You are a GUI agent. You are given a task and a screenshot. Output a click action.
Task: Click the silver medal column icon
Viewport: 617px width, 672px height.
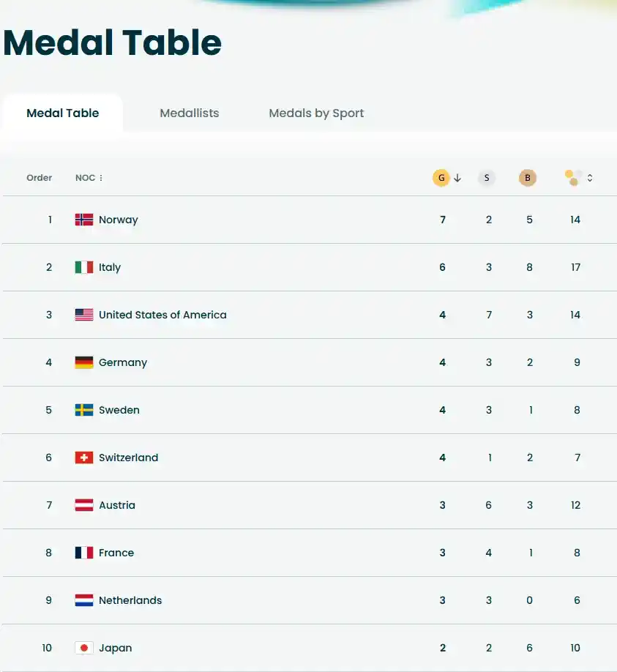(x=487, y=178)
